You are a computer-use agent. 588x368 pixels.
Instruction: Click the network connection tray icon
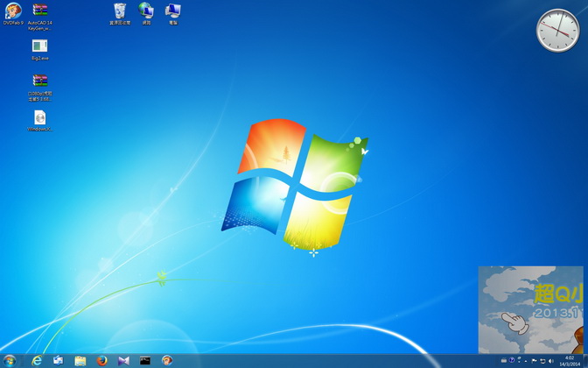click(542, 361)
